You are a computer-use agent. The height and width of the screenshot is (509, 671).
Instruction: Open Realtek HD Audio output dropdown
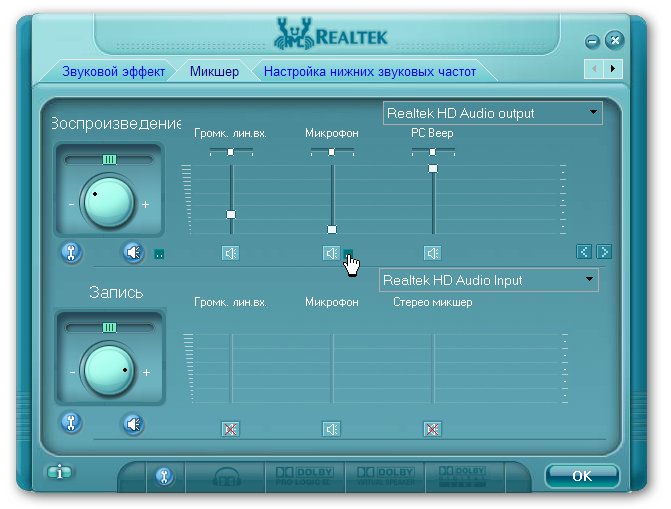click(x=493, y=113)
